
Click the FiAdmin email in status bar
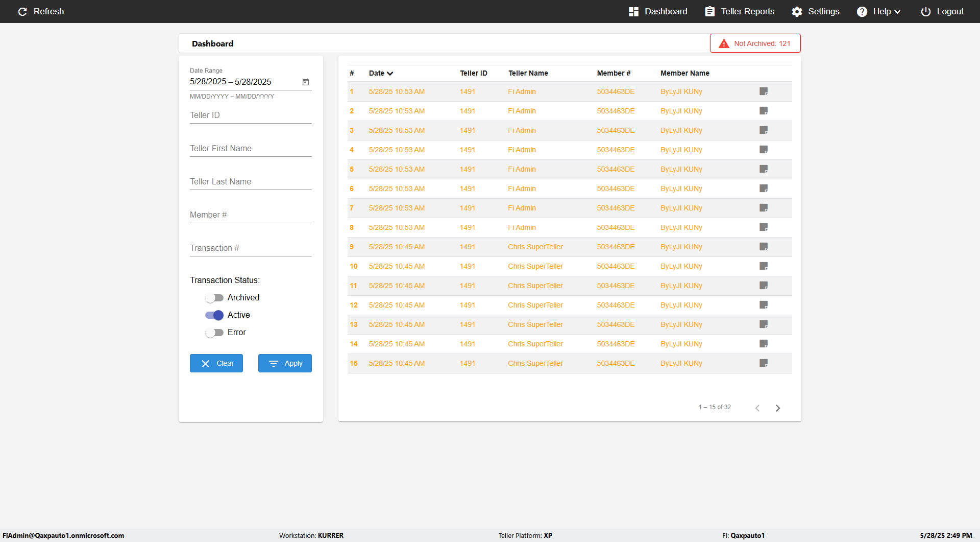(63, 535)
